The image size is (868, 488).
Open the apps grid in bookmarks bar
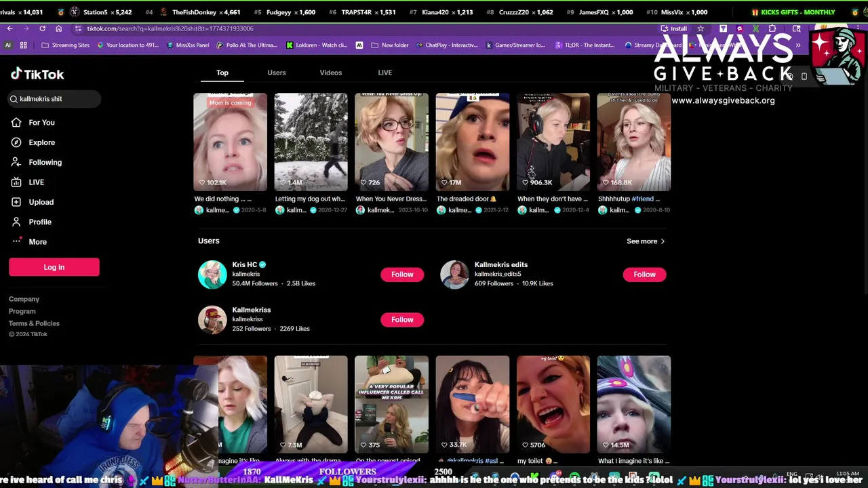pos(23,45)
